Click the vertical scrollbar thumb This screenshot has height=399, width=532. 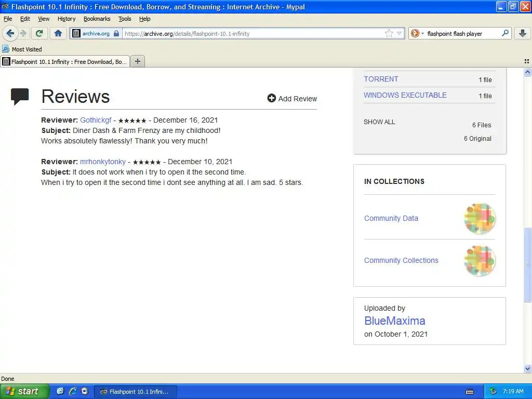(x=527, y=264)
